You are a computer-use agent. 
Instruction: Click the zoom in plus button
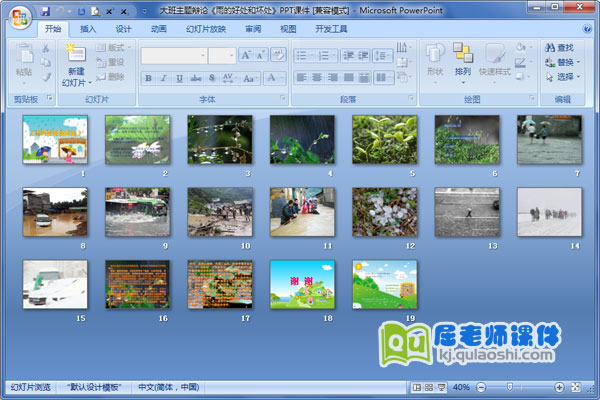tap(558, 387)
